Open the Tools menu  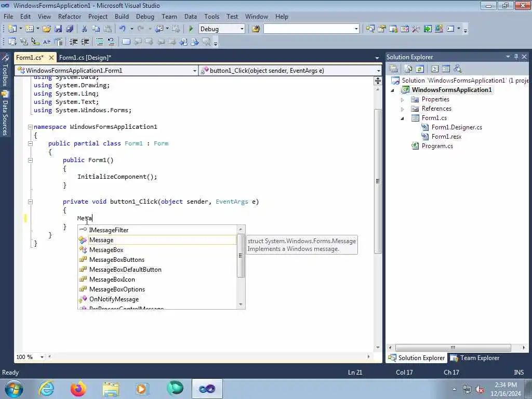[x=212, y=16]
